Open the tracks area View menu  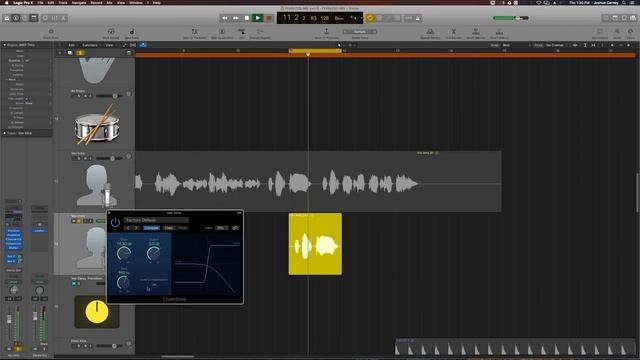pos(110,45)
